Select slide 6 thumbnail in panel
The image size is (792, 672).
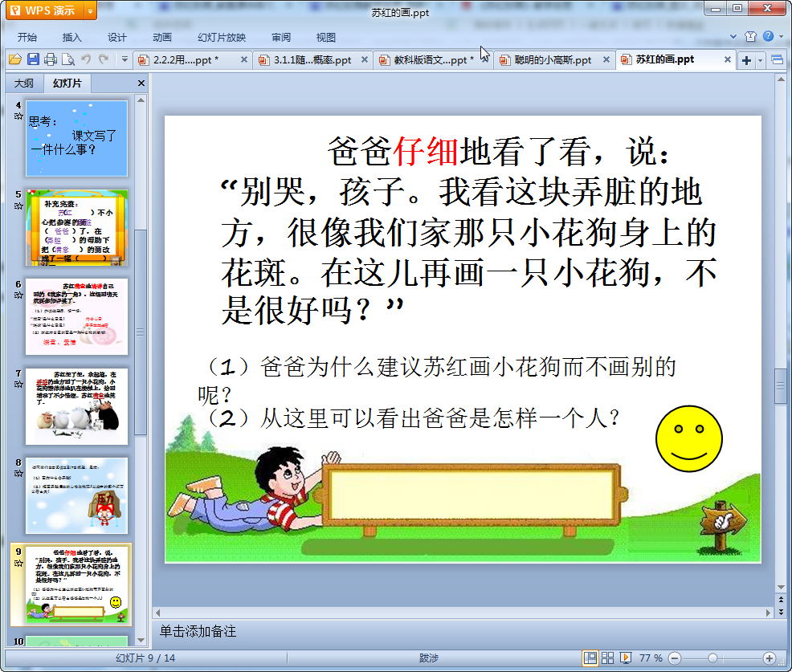coord(77,316)
